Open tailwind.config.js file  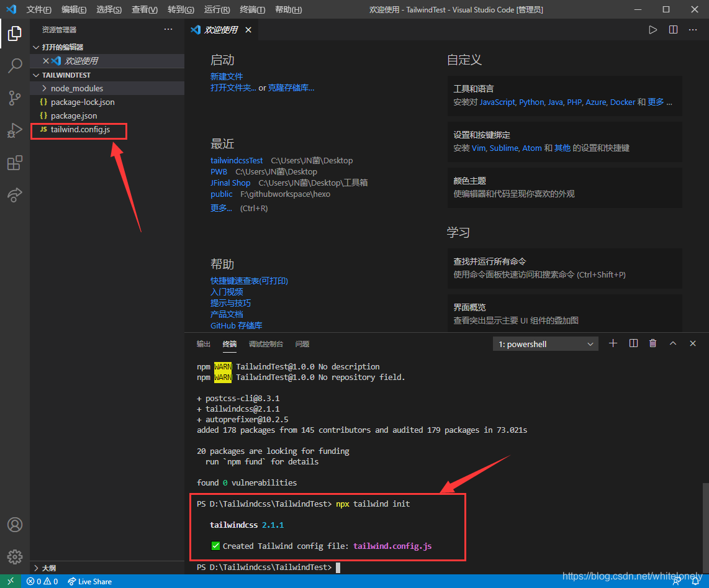[x=79, y=130]
